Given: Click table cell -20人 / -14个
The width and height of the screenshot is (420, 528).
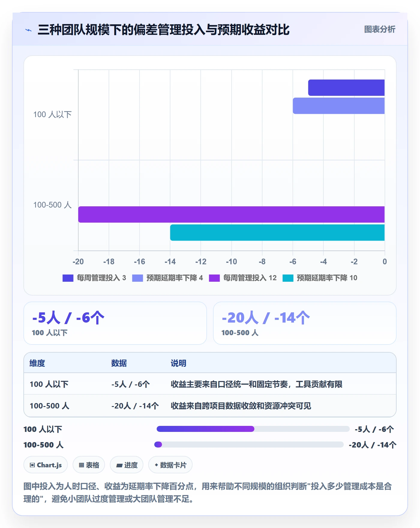Looking at the screenshot, I should pos(135,406).
